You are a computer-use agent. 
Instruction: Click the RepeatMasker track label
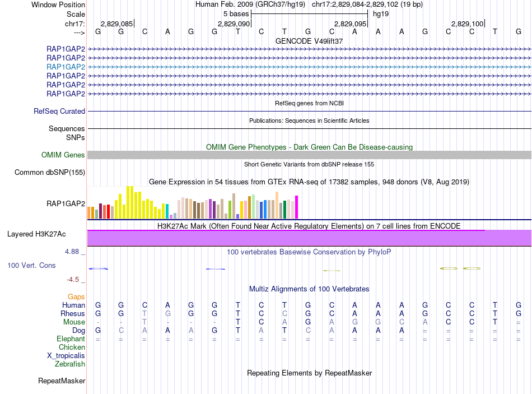point(62,381)
